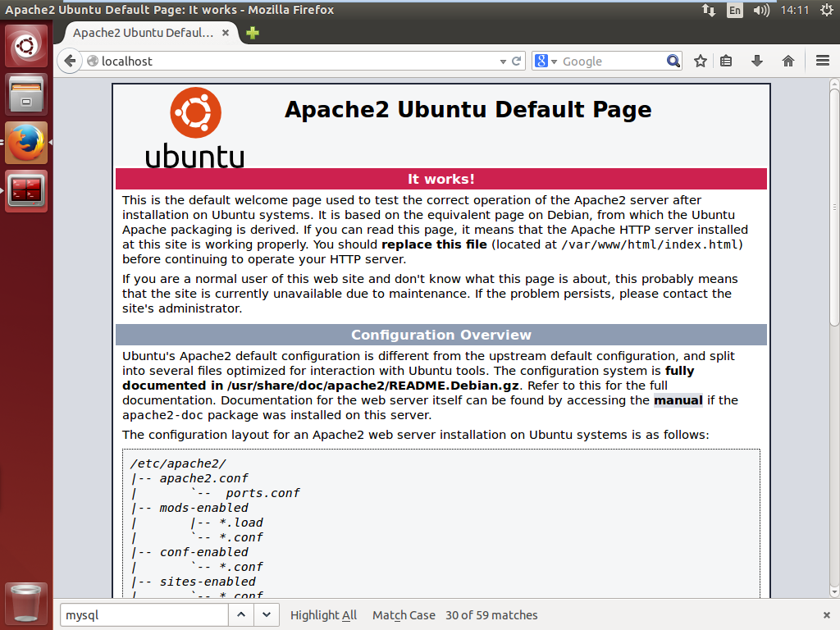Reload the page with the refresh icon
The image size is (840, 630).
517,61
